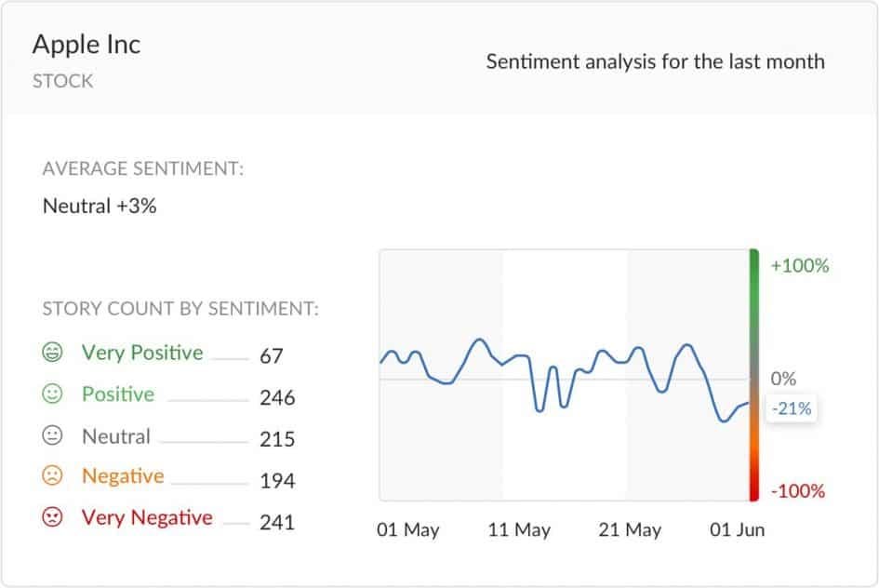Screen dimensions: 879x588
Task: Select the Negative sentiment label
Action: tap(123, 476)
